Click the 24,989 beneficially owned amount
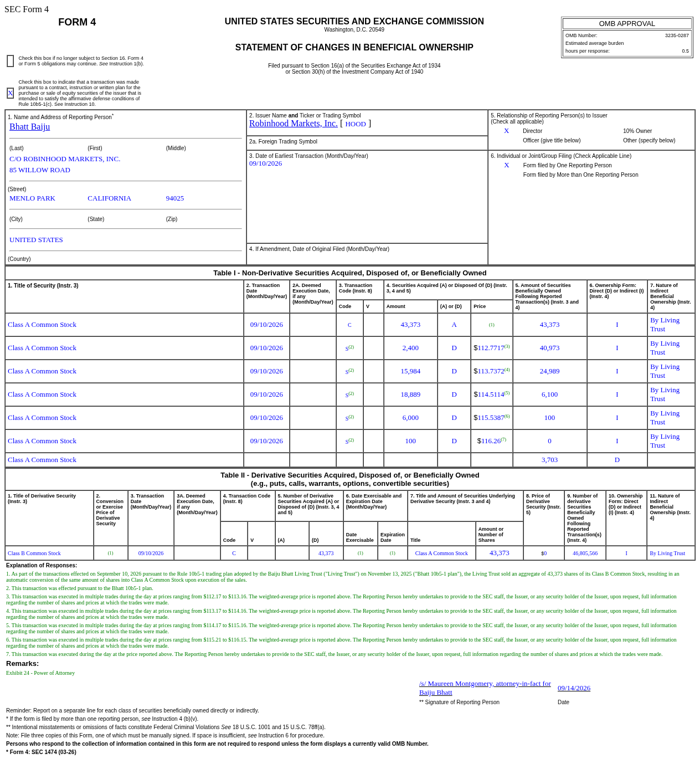The image size is (700, 769). 549,371
